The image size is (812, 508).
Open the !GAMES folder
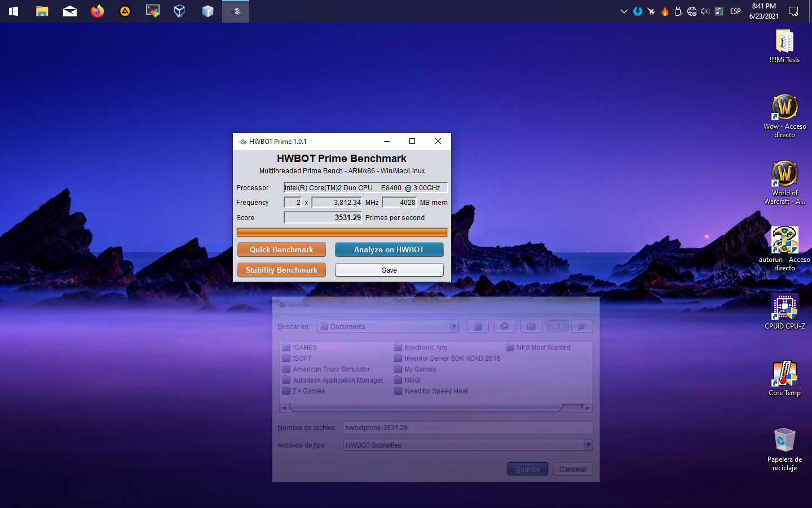(300, 348)
